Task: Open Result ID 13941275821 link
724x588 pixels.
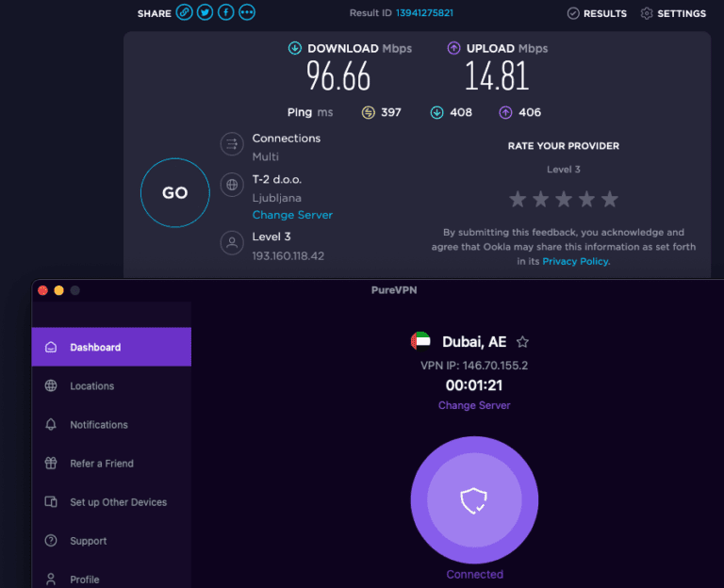Action: click(424, 13)
